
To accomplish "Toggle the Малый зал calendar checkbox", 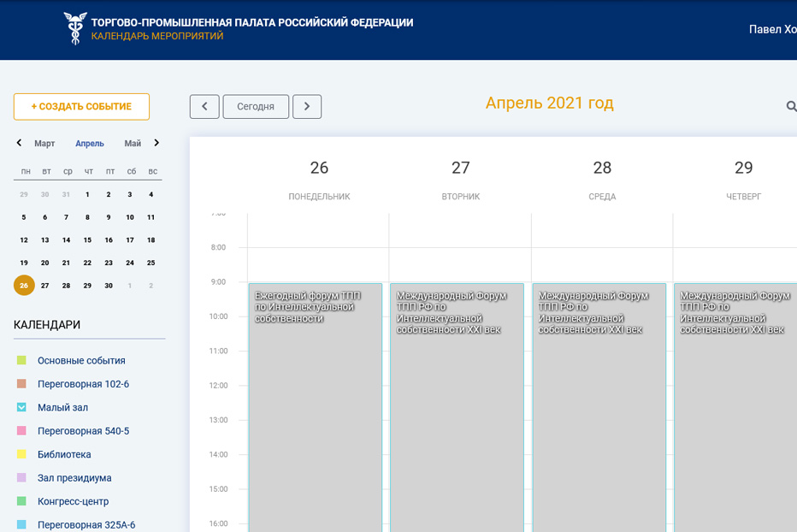I will tap(21, 407).
